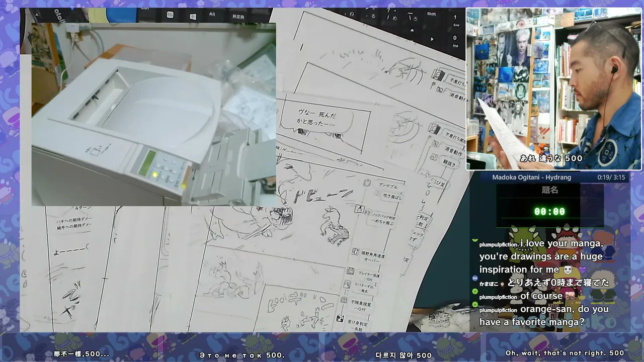Click the chat message 'i love your manga'
Image resolution: width=644 pixels, height=362 pixels.
[541, 257]
